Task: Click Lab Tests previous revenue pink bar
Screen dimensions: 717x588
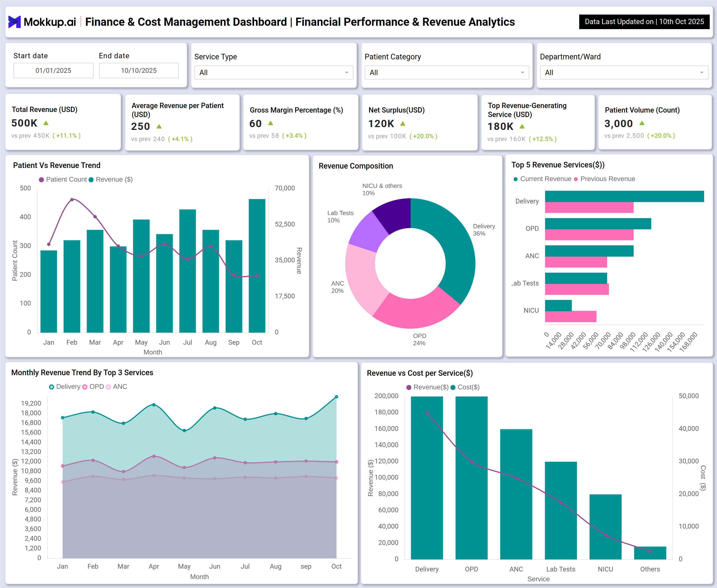Action: pos(577,289)
